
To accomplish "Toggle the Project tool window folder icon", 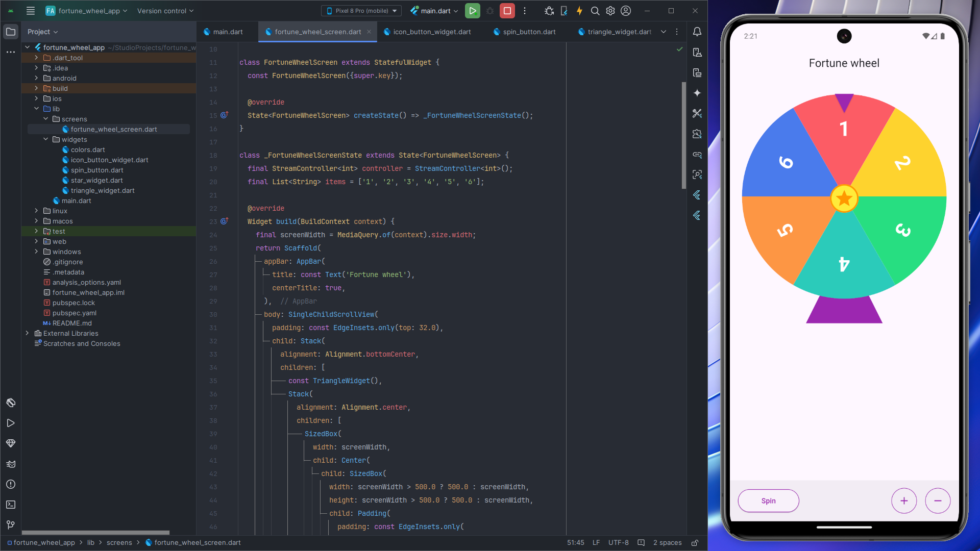I will (11, 32).
